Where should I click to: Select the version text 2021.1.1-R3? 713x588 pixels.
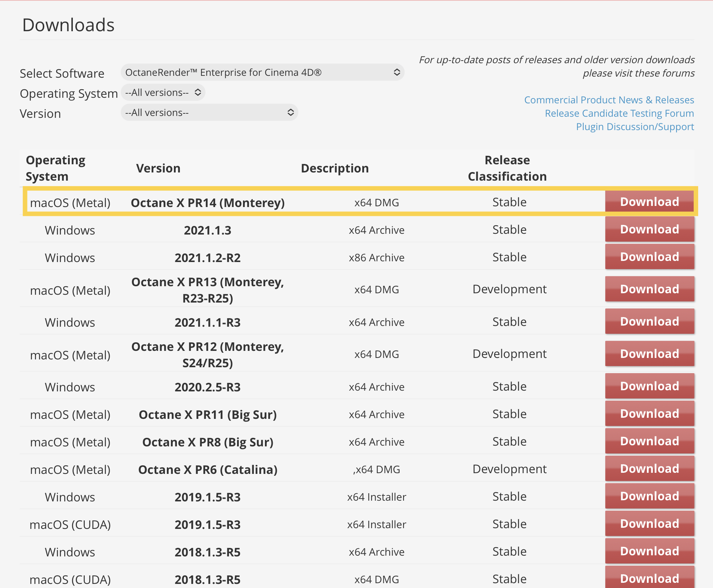(x=208, y=322)
